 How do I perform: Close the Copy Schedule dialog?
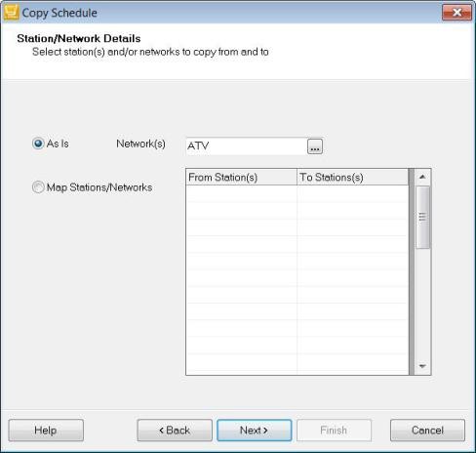click(x=456, y=13)
